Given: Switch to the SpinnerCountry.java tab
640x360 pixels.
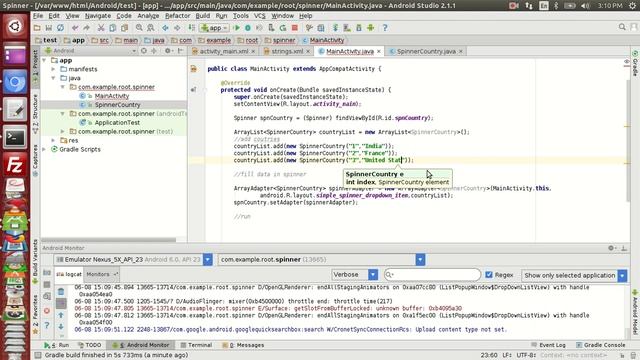Looking at the screenshot, I should click(x=426, y=51).
